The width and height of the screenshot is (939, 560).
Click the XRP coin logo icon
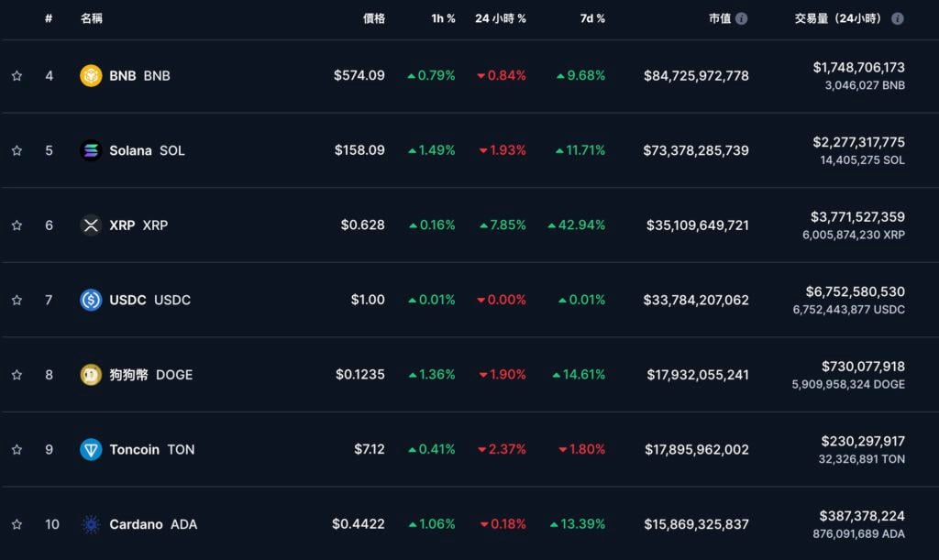coord(91,225)
